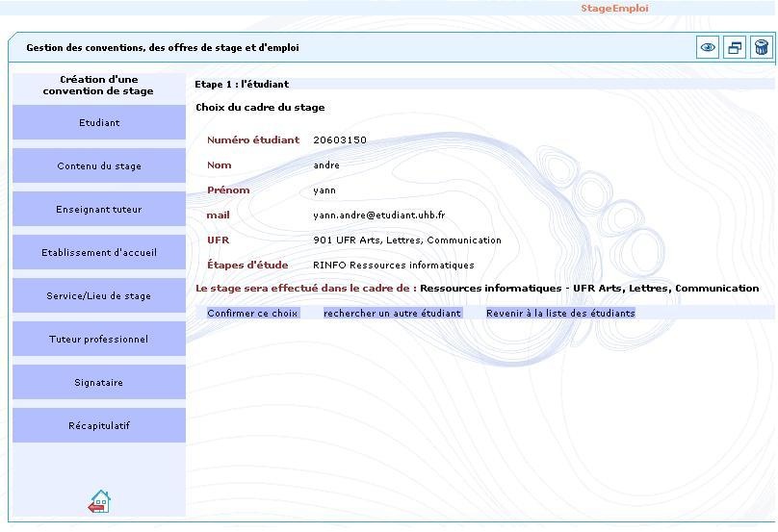Navigate to Service/Lieu de stage
Viewport: 778px width, 532px height.
point(99,295)
